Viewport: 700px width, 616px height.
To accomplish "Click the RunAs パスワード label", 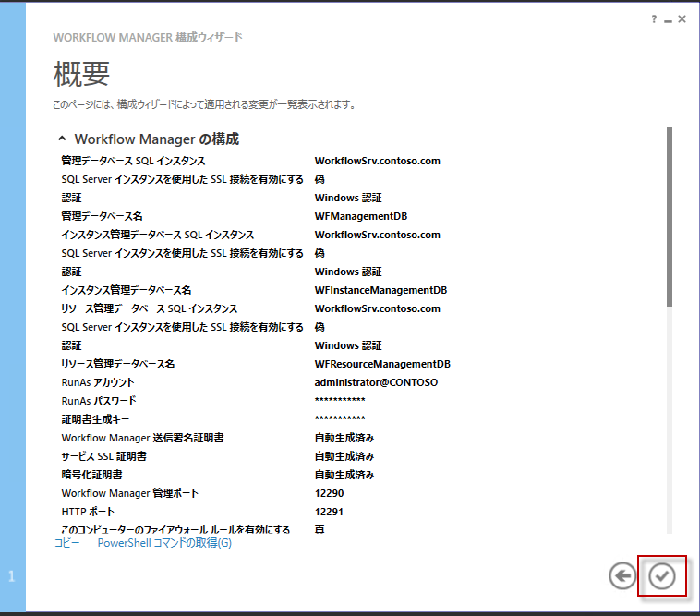I will point(99,401).
